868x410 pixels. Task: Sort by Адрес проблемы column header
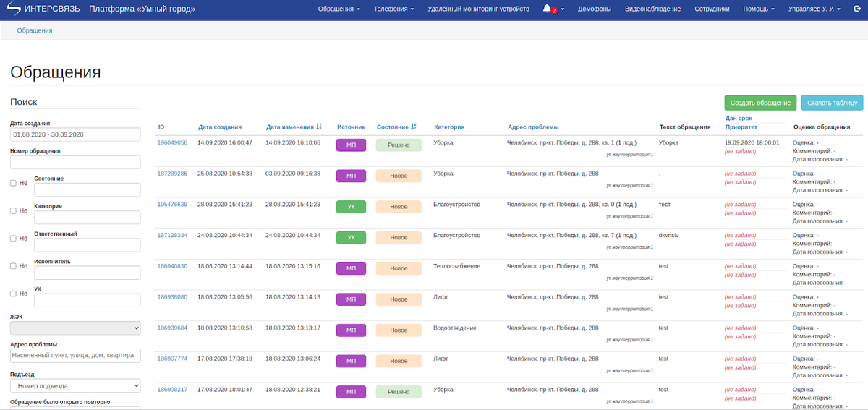coord(533,127)
